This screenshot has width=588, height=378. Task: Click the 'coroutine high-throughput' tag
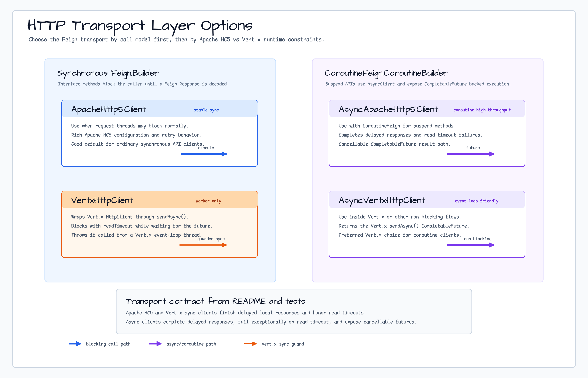coord(482,110)
